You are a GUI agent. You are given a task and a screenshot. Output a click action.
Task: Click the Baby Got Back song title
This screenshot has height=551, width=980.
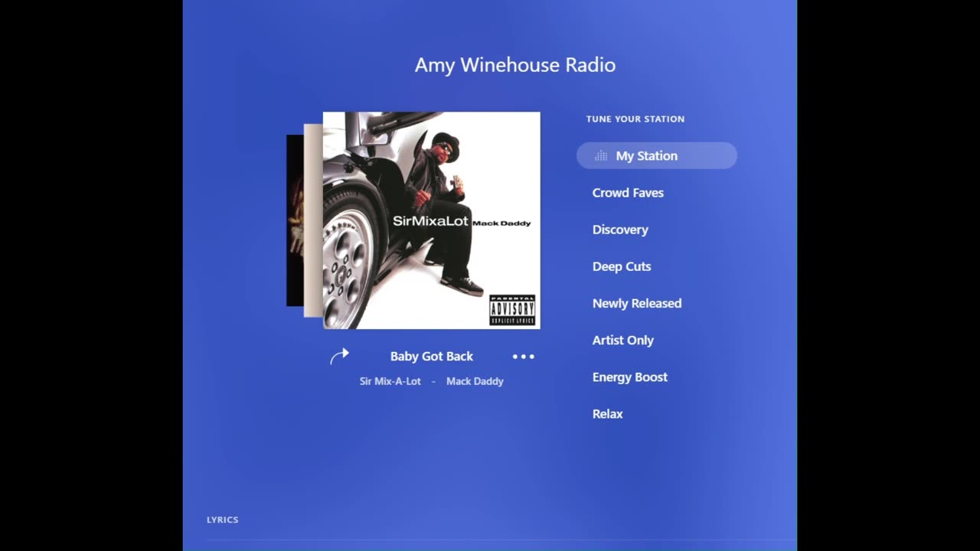coord(432,357)
